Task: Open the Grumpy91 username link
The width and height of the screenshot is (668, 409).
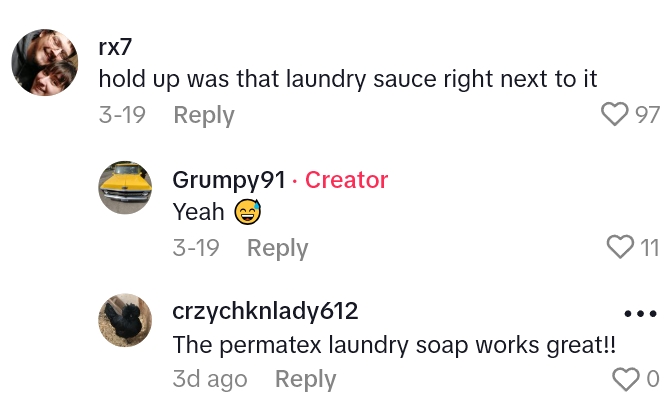Action: coord(229,180)
